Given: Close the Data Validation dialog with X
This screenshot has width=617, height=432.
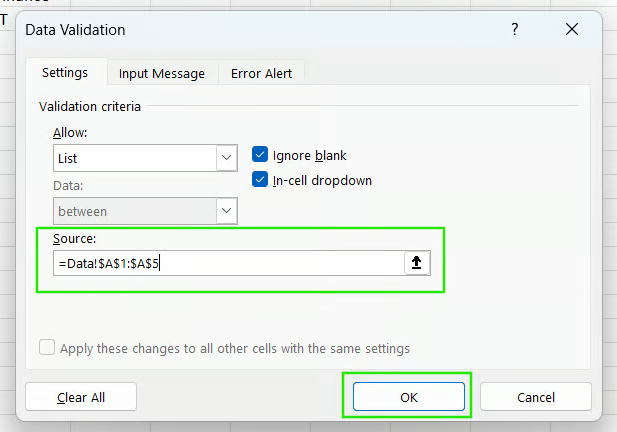Looking at the screenshot, I should point(572,30).
